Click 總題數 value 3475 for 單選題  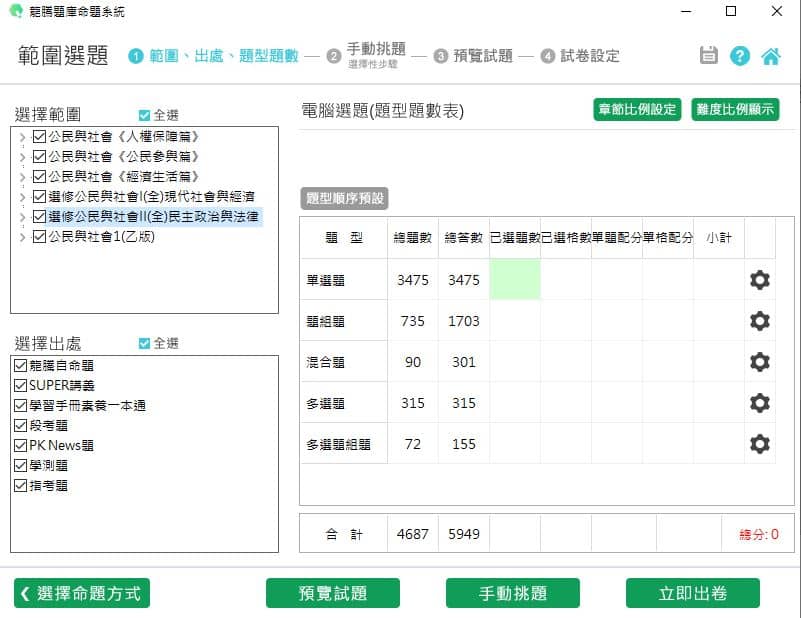click(x=413, y=280)
